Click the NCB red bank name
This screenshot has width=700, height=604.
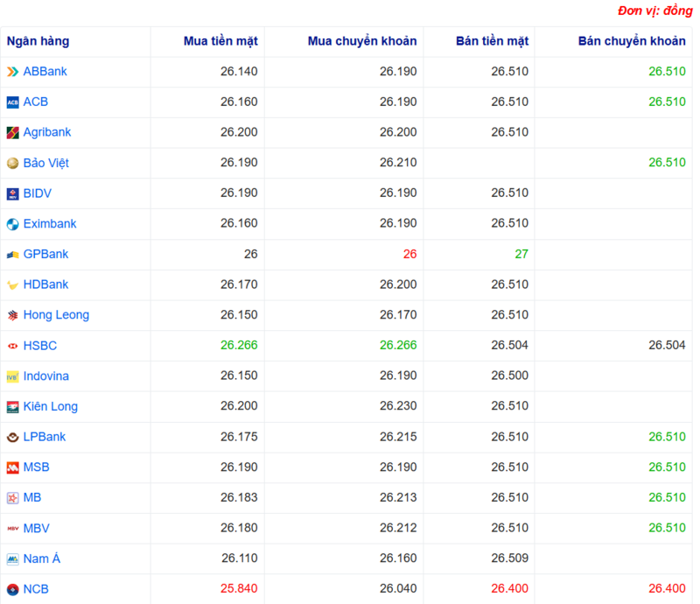(37, 588)
